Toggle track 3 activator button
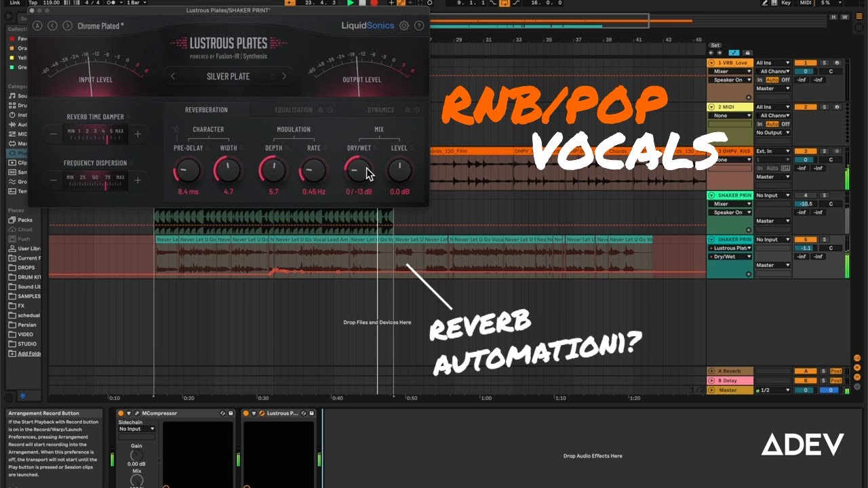 click(x=805, y=151)
